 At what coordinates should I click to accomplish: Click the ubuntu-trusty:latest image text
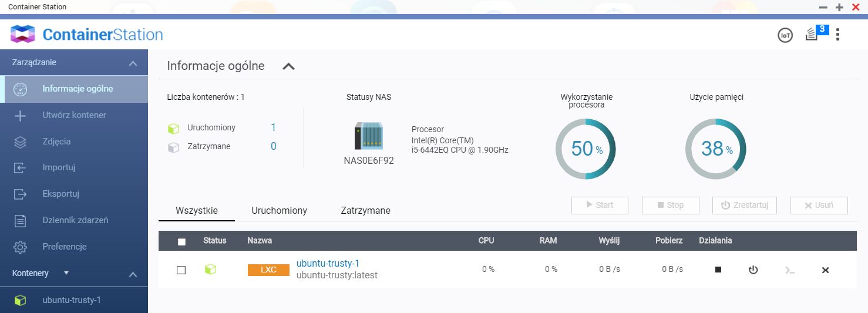337,275
